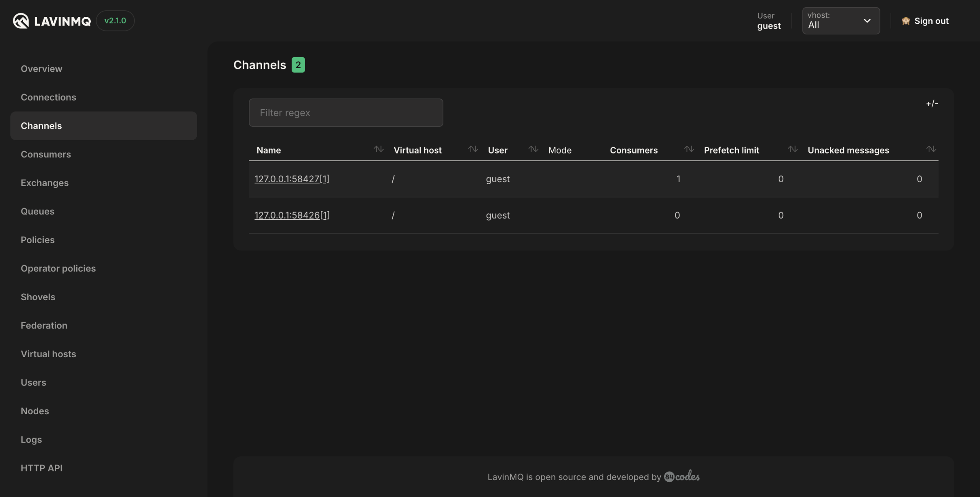Click the Name column header

[x=269, y=150]
